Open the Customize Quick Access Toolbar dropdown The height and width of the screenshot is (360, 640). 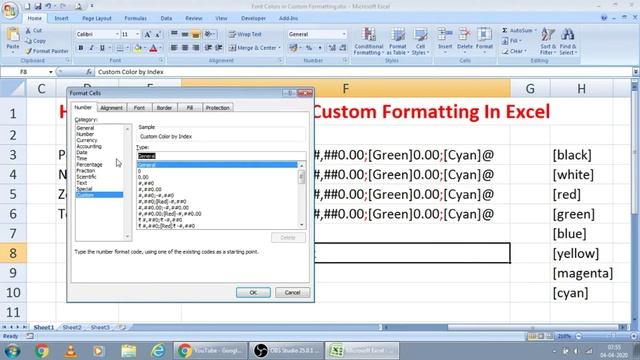coord(92,6)
